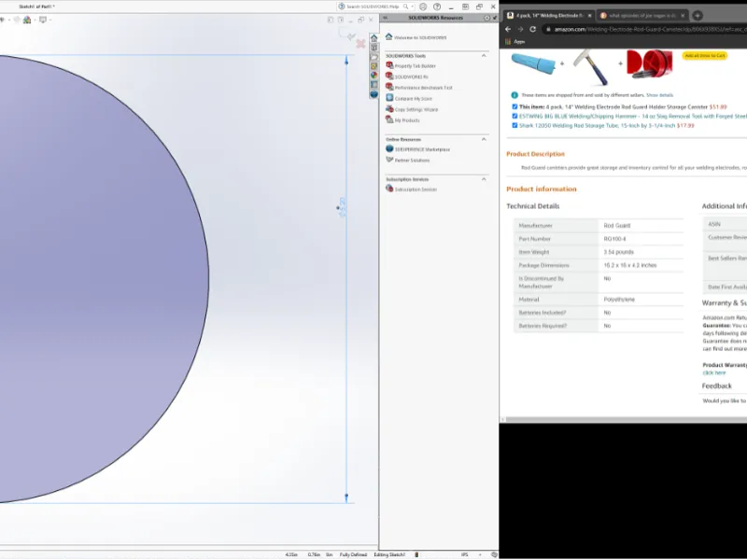The width and height of the screenshot is (747, 560).
Task: Click the rebuild status icon in status bar
Action: click(x=416, y=554)
